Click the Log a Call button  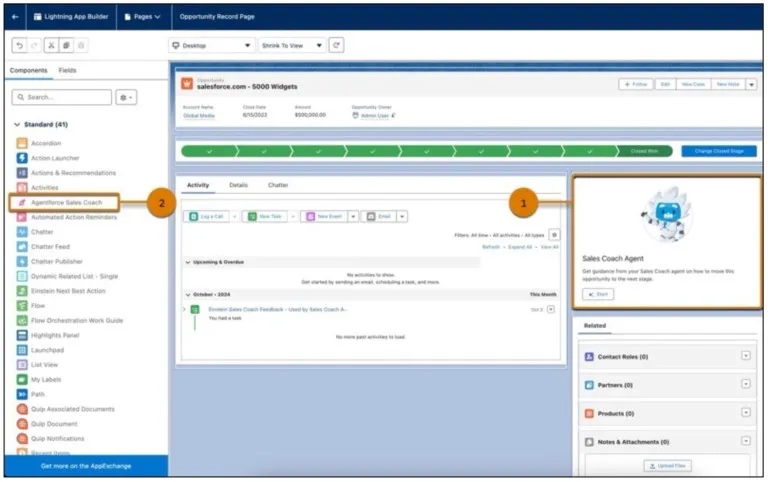(x=207, y=217)
